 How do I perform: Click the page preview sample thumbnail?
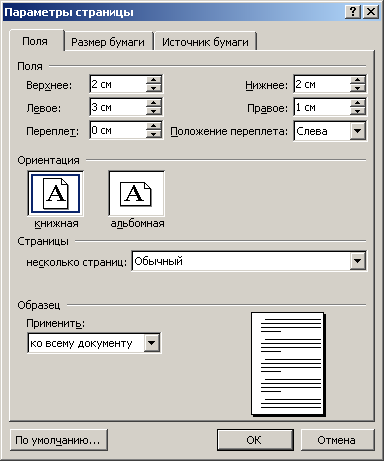[288, 364]
